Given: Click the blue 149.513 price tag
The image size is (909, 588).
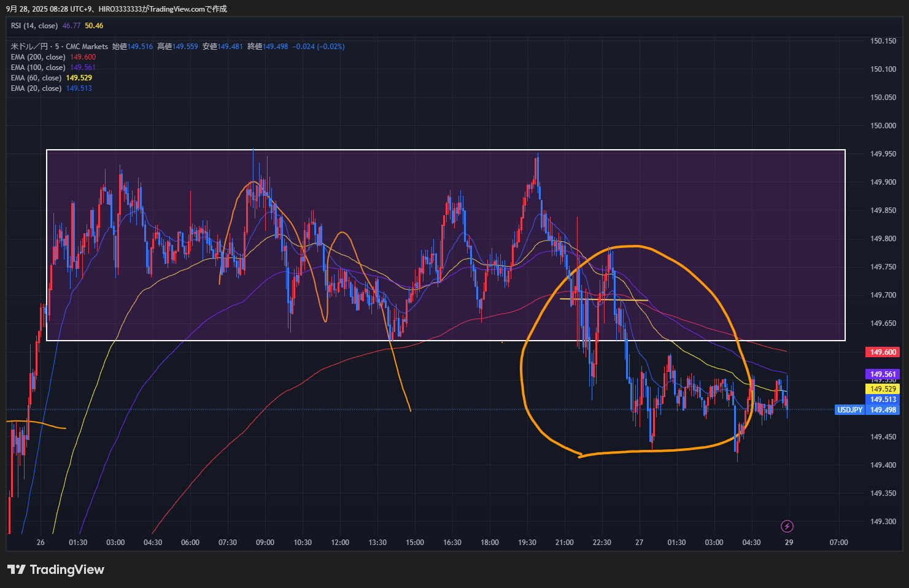Looking at the screenshot, I should (x=883, y=400).
